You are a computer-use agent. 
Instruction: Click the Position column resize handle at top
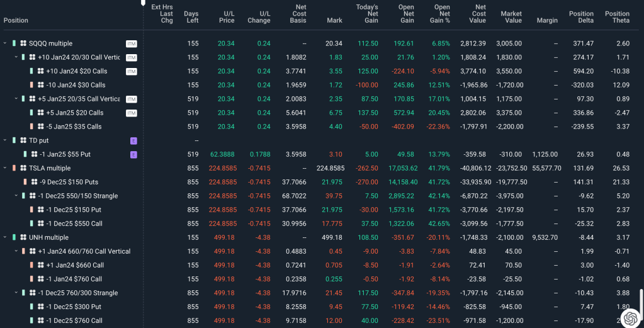click(143, 3)
